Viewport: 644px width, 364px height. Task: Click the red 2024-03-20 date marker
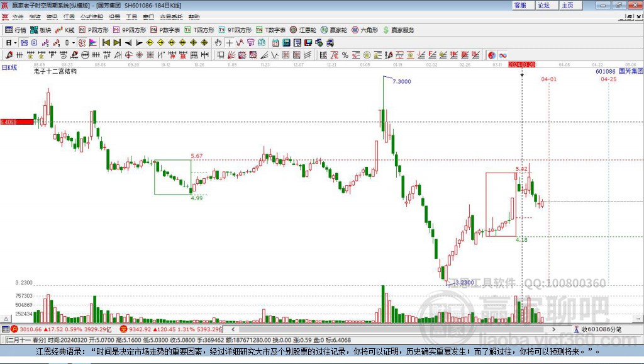pyautogui.click(x=521, y=65)
